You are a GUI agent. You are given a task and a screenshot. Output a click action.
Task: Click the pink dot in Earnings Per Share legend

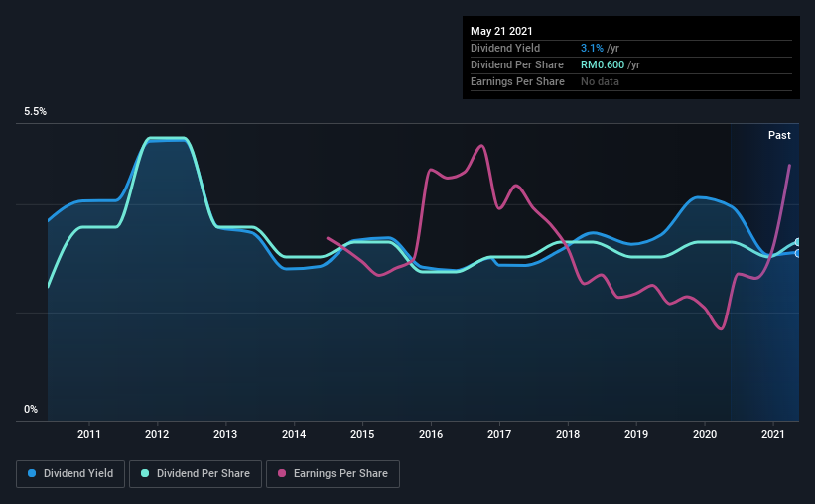(283, 474)
